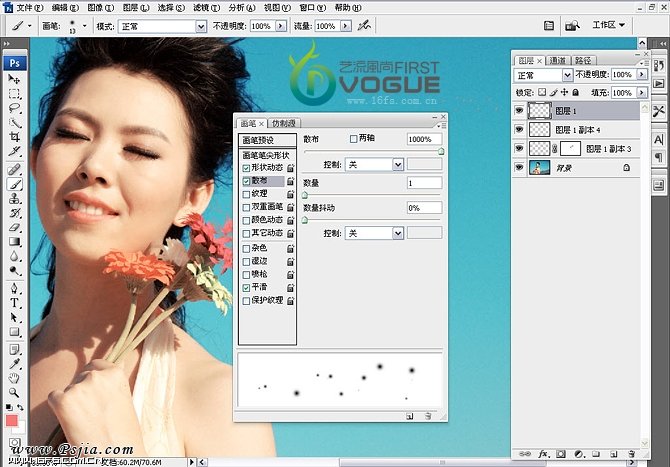Viewport: 670px width, 467px height.
Task: Click the 画笔预设 (Brush Presets) button
Action: click(x=268, y=140)
